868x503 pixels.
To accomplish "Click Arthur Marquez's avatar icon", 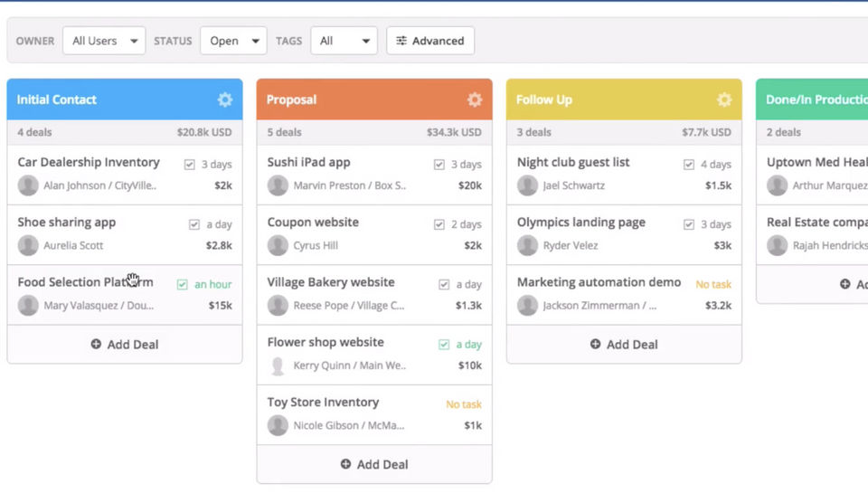I will pos(778,185).
